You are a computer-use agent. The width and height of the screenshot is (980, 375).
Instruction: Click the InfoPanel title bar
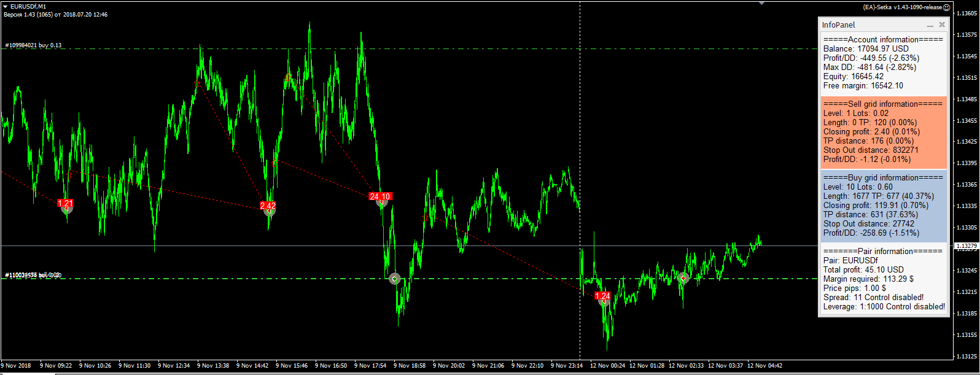tap(884, 25)
